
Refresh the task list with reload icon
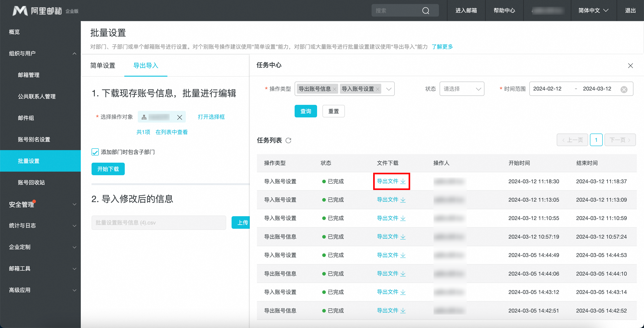click(288, 140)
